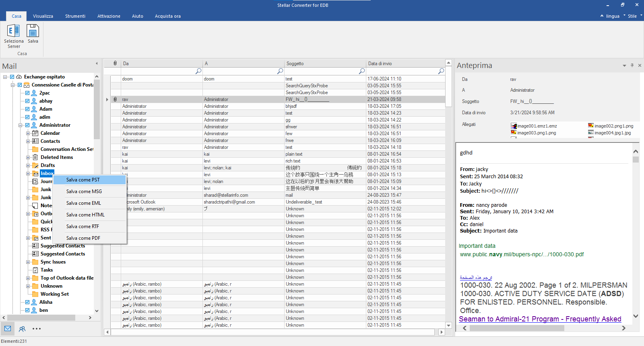Switch to the Strumenti tab

coord(75,16)
